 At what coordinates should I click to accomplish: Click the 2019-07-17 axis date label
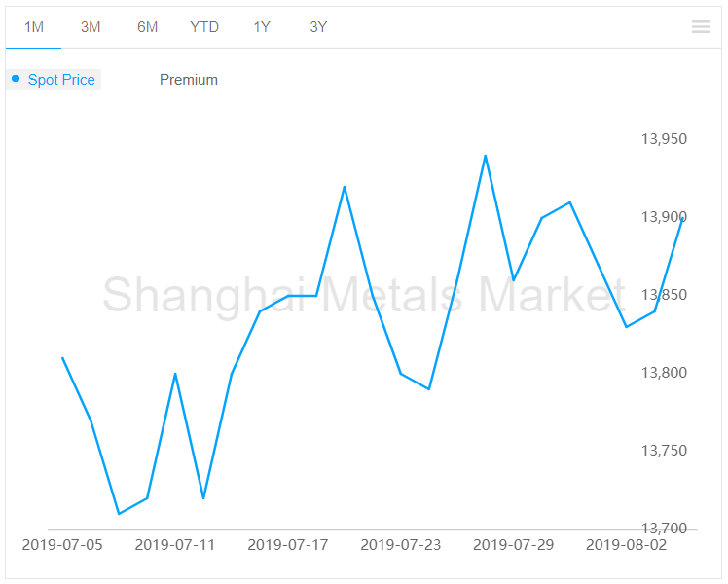pyautogui.click(x=288, y=544)
